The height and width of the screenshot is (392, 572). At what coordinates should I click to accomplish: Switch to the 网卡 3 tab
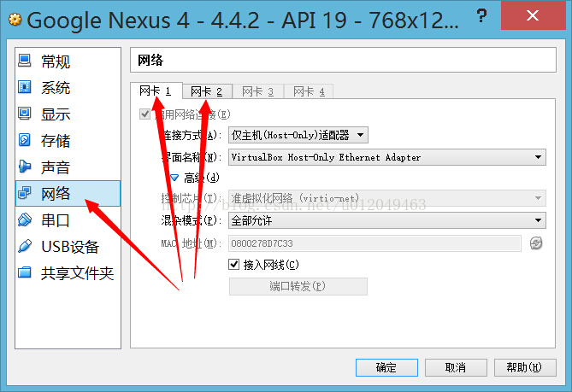(x=258, y=91)
